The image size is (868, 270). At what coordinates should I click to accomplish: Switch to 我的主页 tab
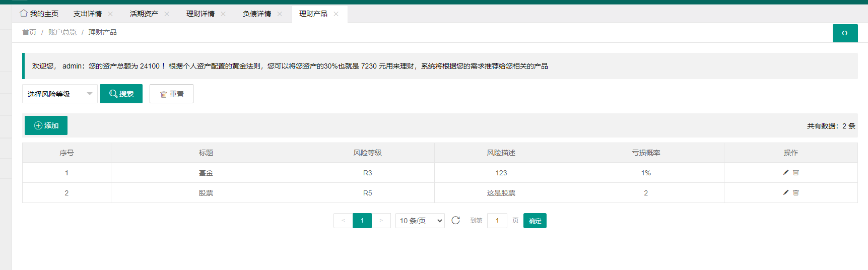pyautogui.click(x=39, y=14)
